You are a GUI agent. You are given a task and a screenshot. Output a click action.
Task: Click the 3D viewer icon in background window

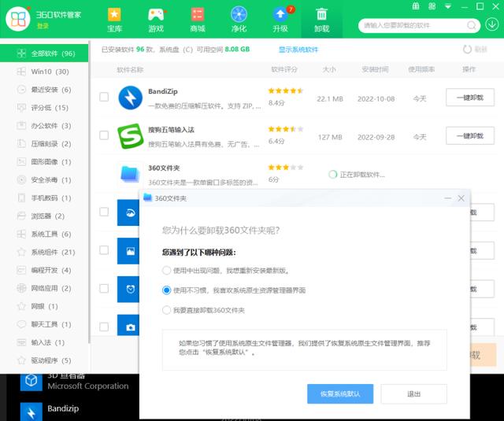pos(31,381)
